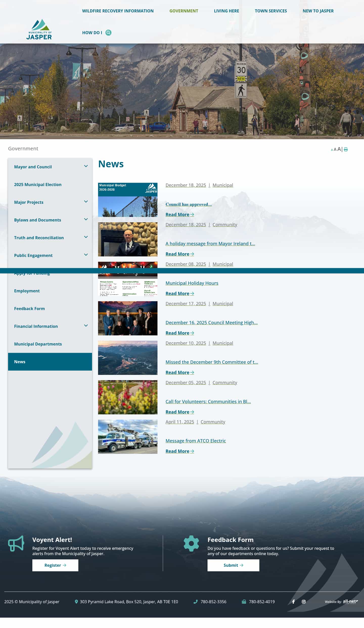Read More on Call for Volunteers
The width and height of the screenshot is (364, 628).
pos(180,412)
